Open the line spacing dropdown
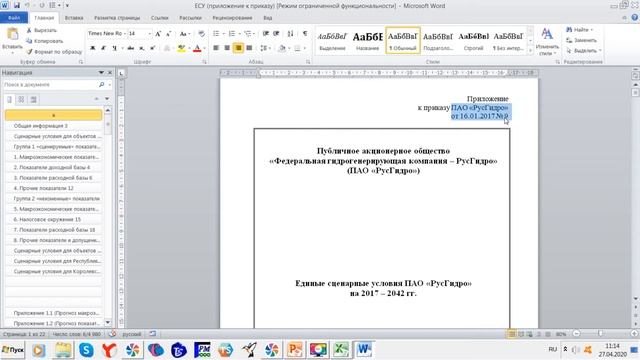Screen dimensions: 640x360 [265, 48]
